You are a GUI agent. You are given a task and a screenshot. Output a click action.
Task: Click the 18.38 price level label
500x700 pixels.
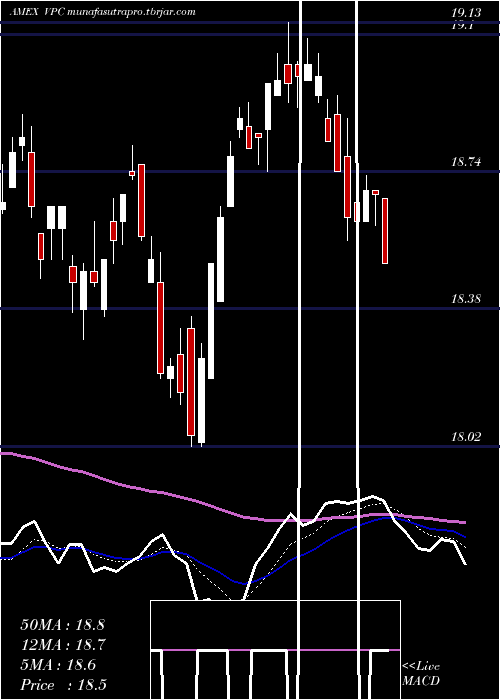[x=466, y=299]
